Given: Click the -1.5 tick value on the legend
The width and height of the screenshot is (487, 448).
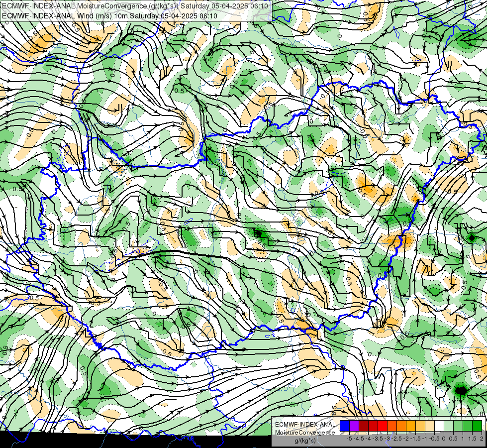Looking at the screenshot, I should click(x=416, y=439).
